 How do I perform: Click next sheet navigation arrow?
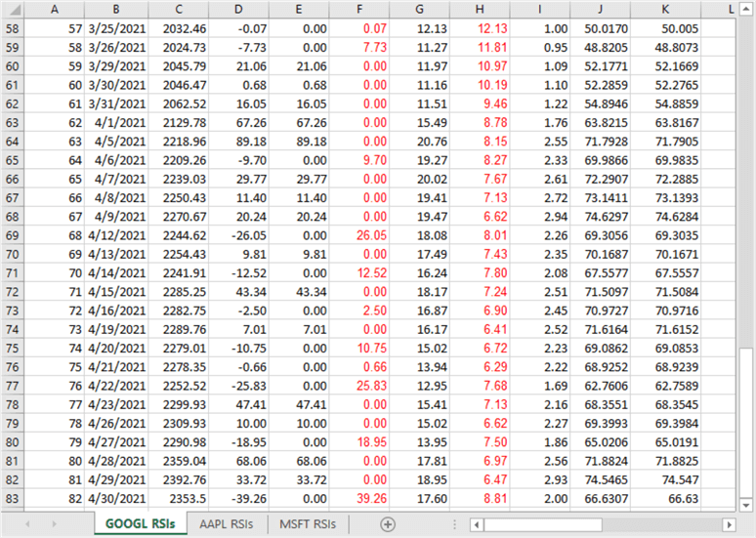click(54, 524)
